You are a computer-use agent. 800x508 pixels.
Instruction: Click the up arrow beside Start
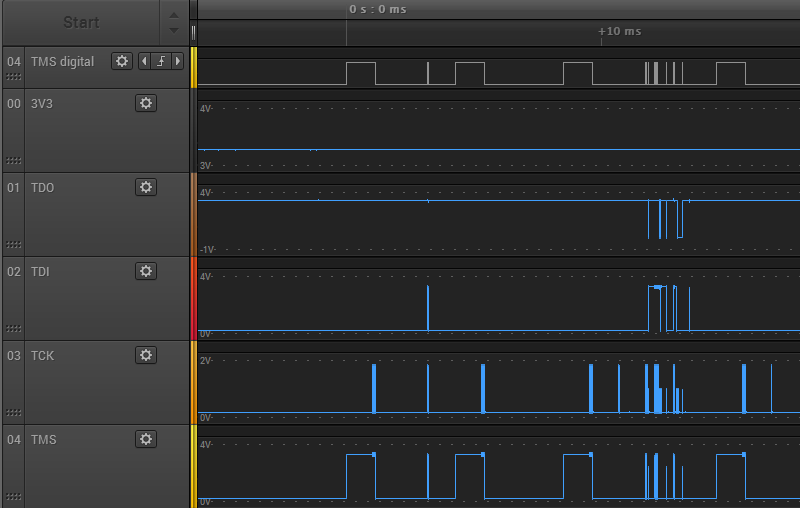pos(174,15)
